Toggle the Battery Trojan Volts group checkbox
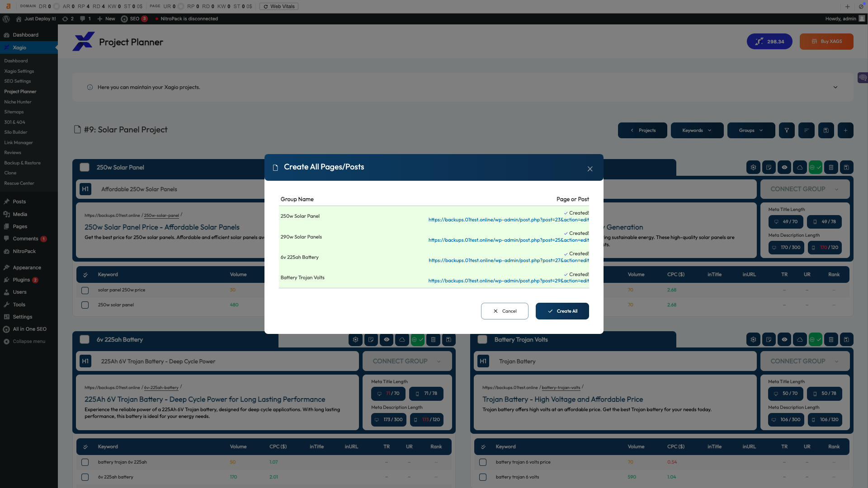The width and height of the screenshot is (868, 488). pos(482,339)
